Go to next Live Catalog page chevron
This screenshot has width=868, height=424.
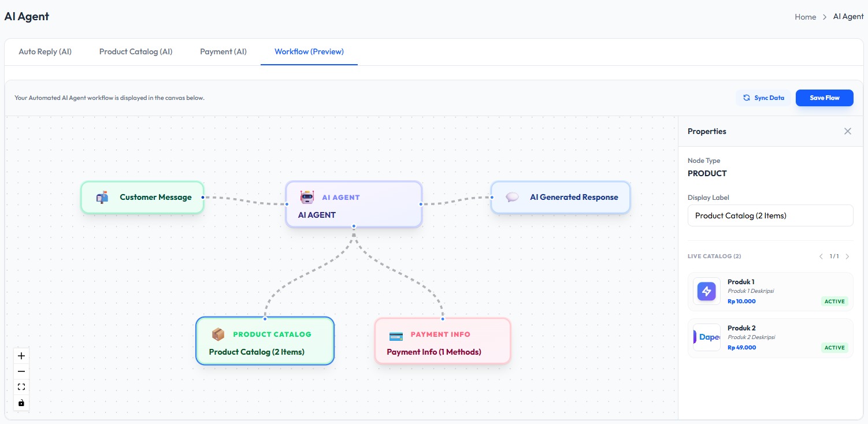(847, 256)
